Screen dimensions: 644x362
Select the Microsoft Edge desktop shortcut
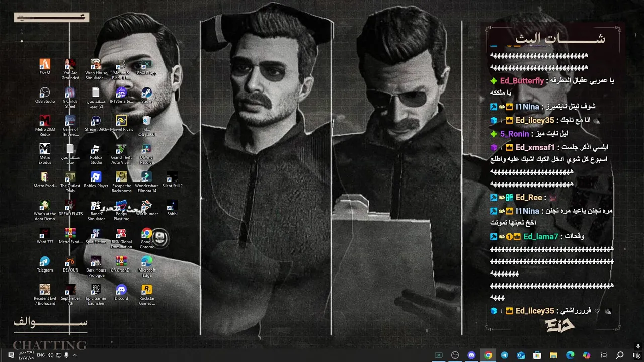pyautogui.click(x=146, y=266)
